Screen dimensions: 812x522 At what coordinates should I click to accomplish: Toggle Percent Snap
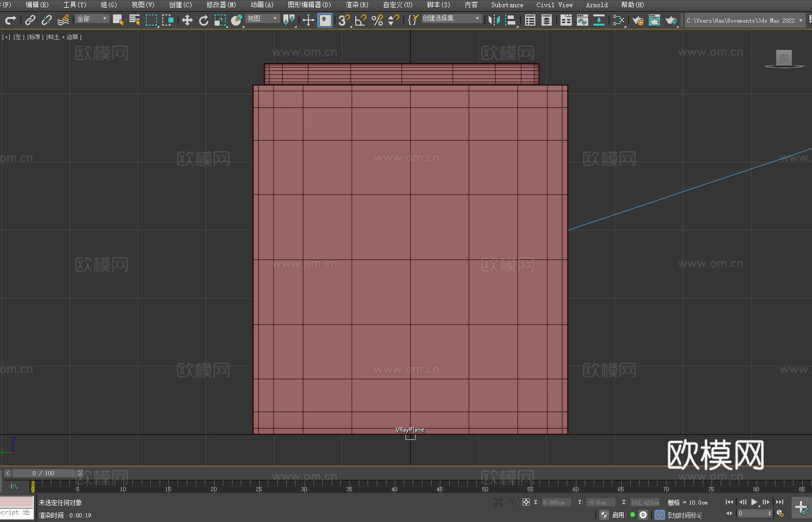(x=377, y=20)
